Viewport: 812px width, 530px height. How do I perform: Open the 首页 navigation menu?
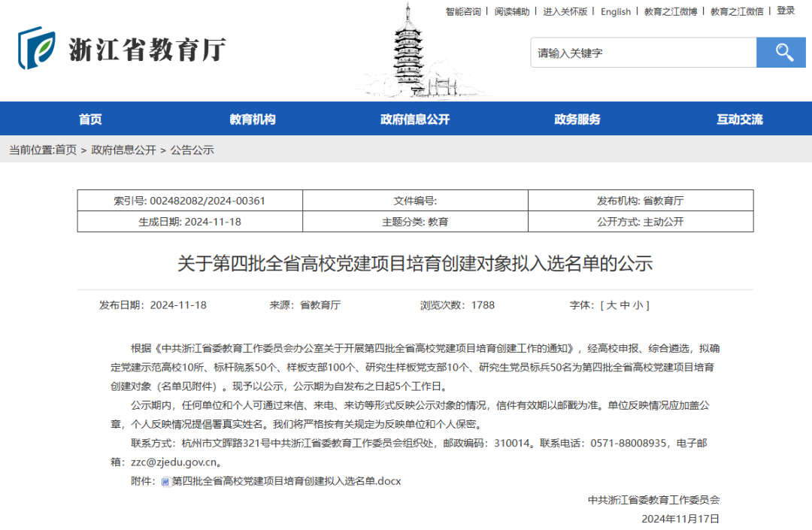click(x=90, y=119)
